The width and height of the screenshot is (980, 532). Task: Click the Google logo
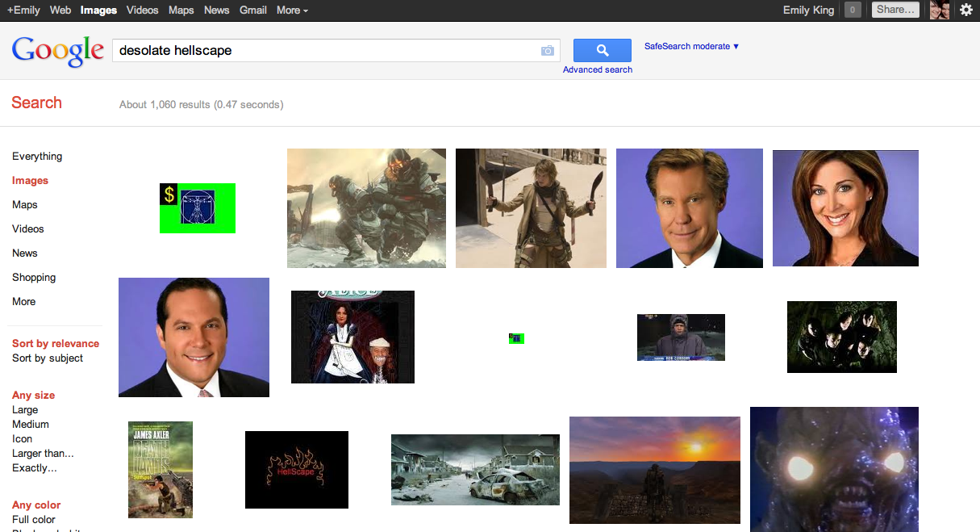coord(57,52)
